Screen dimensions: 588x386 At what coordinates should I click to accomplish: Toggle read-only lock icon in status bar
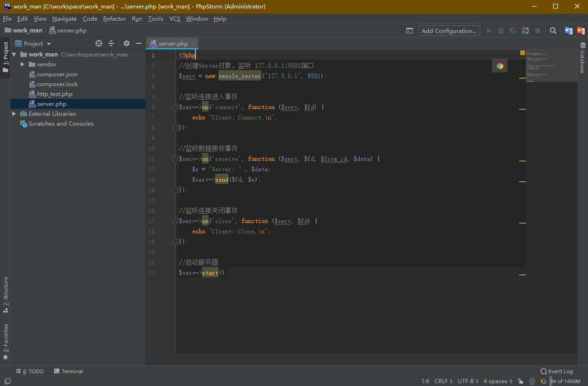[520, 381]
